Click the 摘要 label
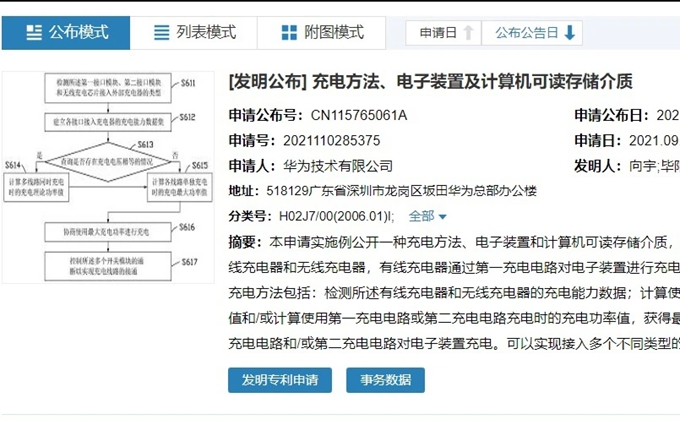Image resolution: width=680 pixels, height=425 pixels. 244,242
